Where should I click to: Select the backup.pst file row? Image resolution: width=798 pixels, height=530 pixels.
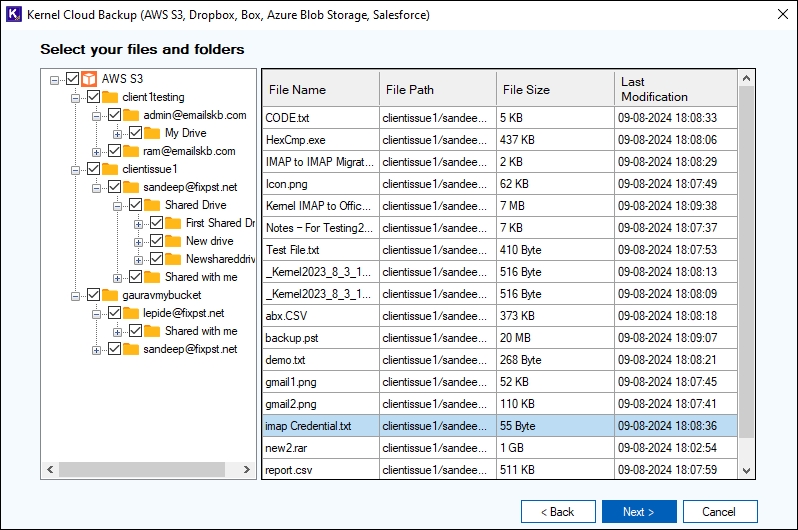500,338
